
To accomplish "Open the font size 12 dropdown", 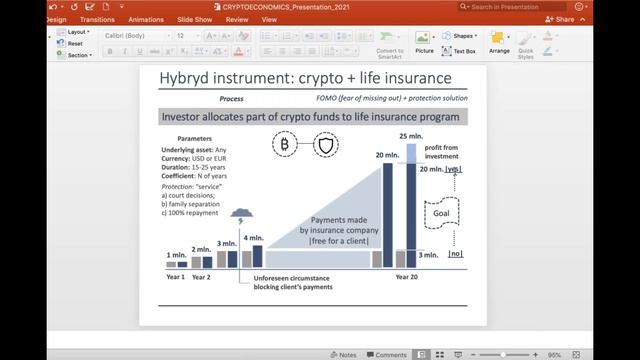I will pyautogui.click(x=187, y=36).
